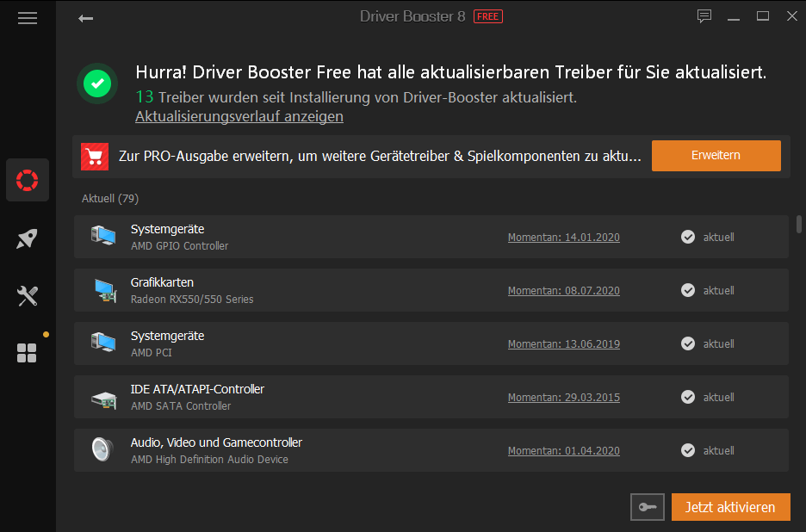Click the AMD GPIO Controller device icon
Screen dimensions: 806x532
point(103,237)
